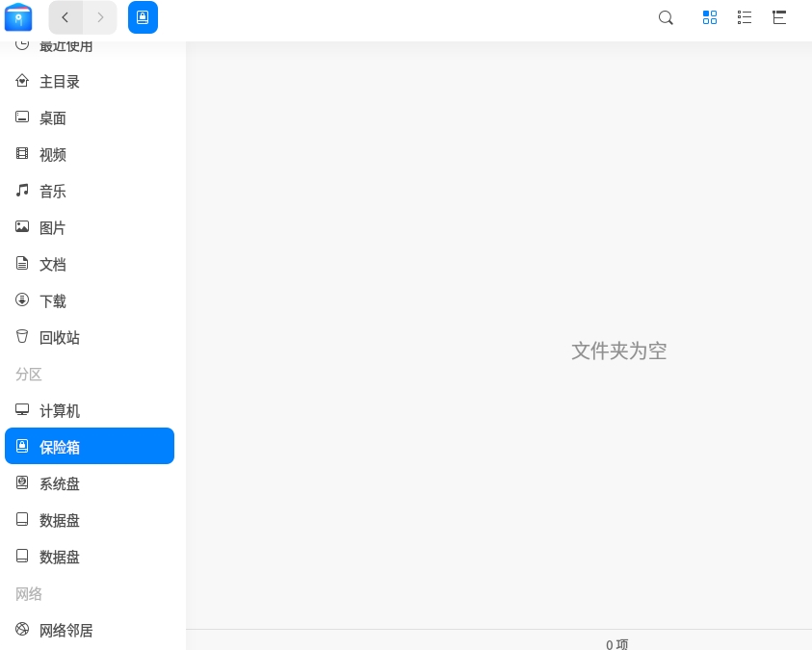
Task: Select 图片 in the sidebar
Action: (x=90, y=227)
